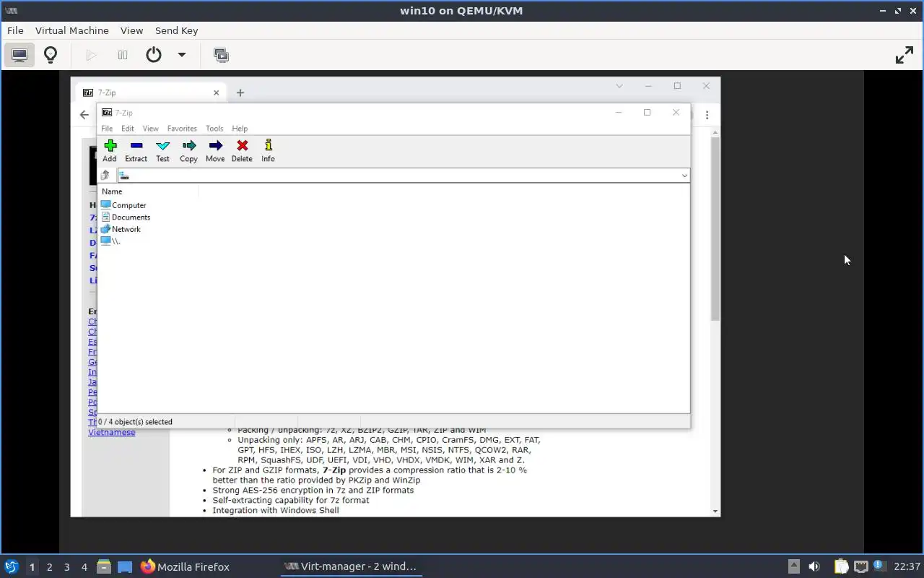
Task: Click the update notification tray icon
Action: pyautogui.click(x=880, y=566)
